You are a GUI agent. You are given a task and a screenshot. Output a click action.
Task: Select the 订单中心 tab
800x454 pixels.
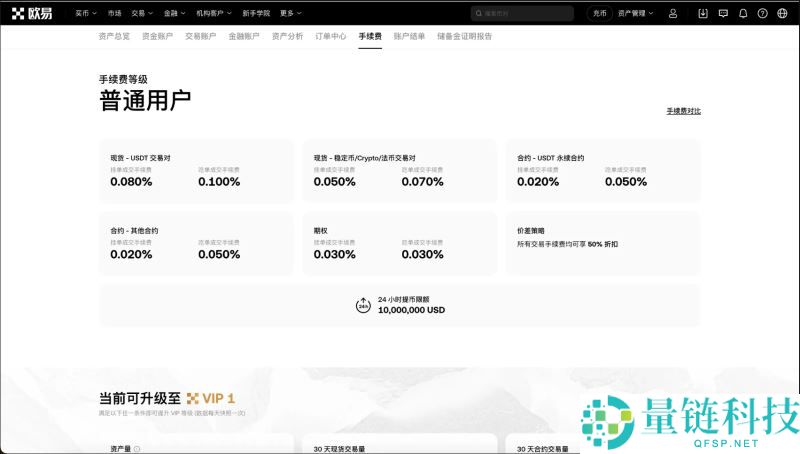(x=331, y=36)
